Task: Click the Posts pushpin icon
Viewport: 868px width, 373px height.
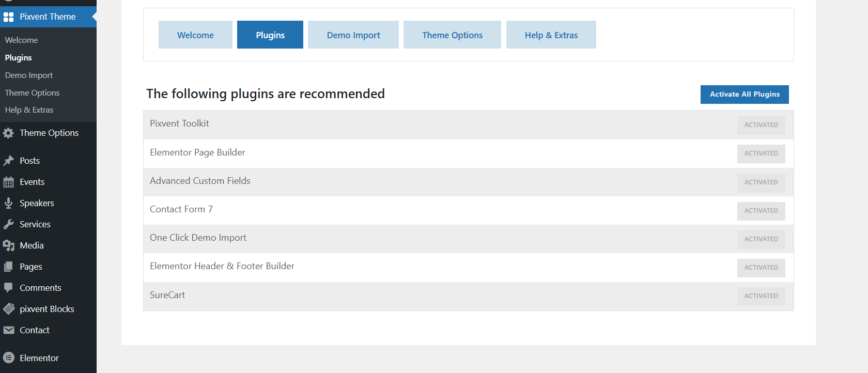Action: click(9, 161)
